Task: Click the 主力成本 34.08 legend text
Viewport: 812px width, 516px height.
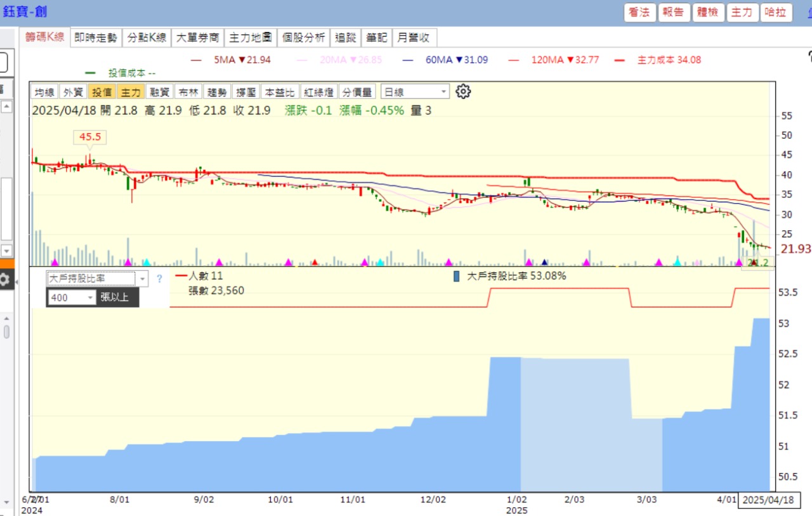Action: (669, 60)
